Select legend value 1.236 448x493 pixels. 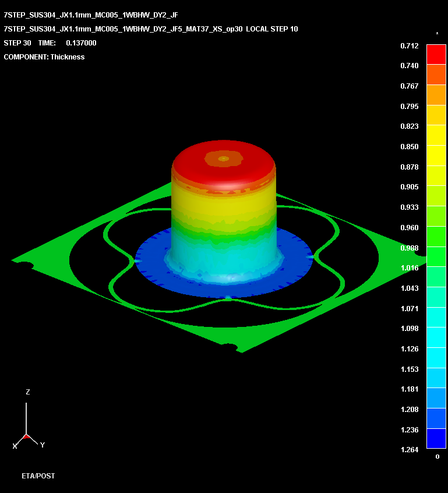click(410, 429)
